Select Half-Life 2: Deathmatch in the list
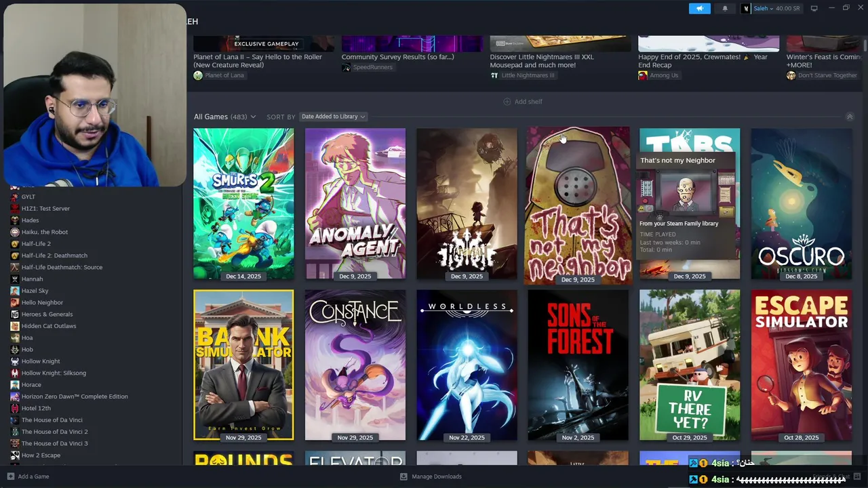This screenshot has width=868, height=488. click(54, 256)
